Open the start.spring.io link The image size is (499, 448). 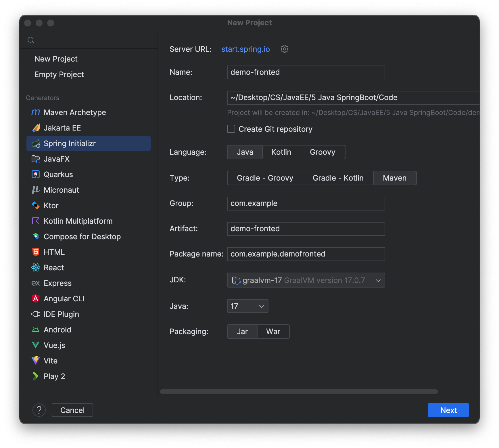[245, 49]
